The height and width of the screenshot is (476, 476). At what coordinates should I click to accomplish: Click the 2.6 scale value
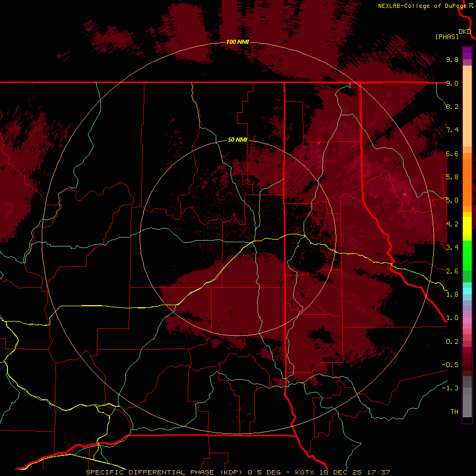[x=452, y=271]
